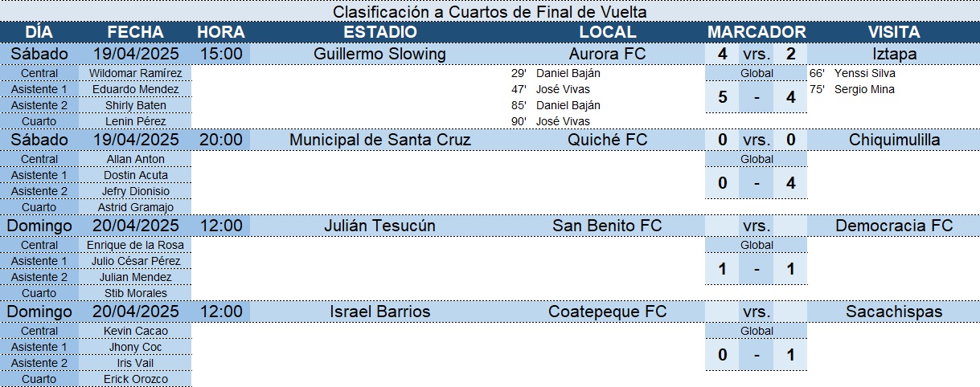
Task: Click the DÍA column header
Action: pos(39,32)
